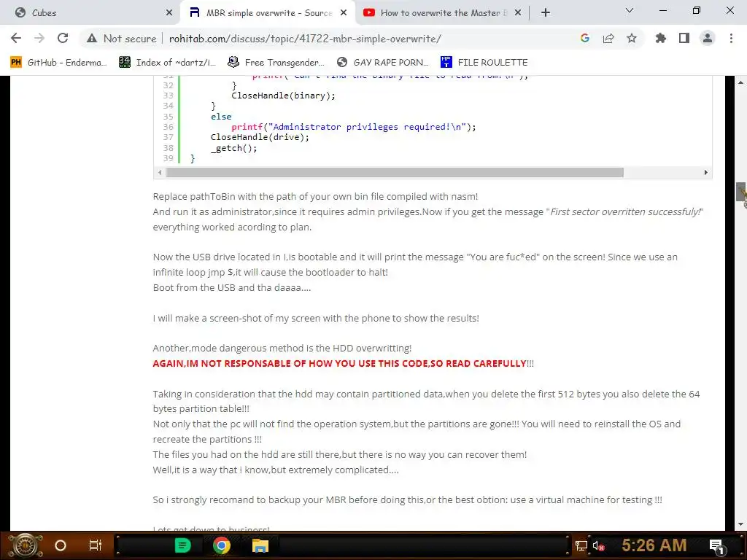This screenshot has height=560, width=747.
Task: Click the muted volume tray icon
Action: [x=598, y=545]
